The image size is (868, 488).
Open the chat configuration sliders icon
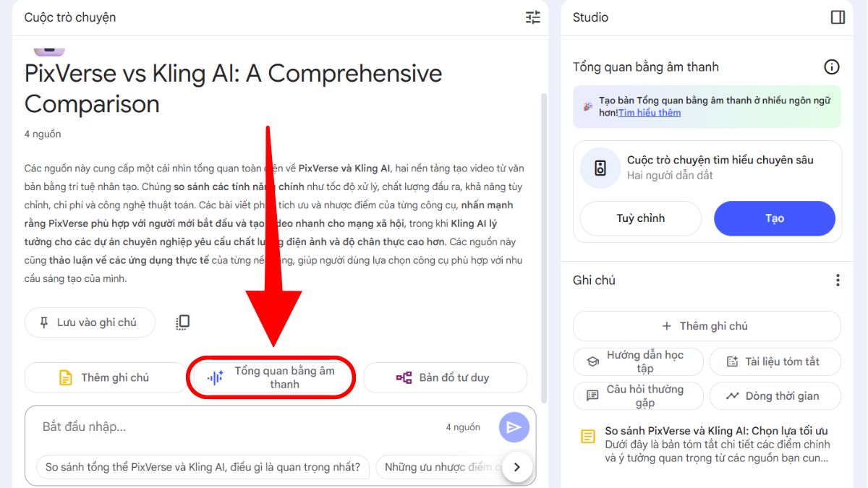click(x=533, y=17)
